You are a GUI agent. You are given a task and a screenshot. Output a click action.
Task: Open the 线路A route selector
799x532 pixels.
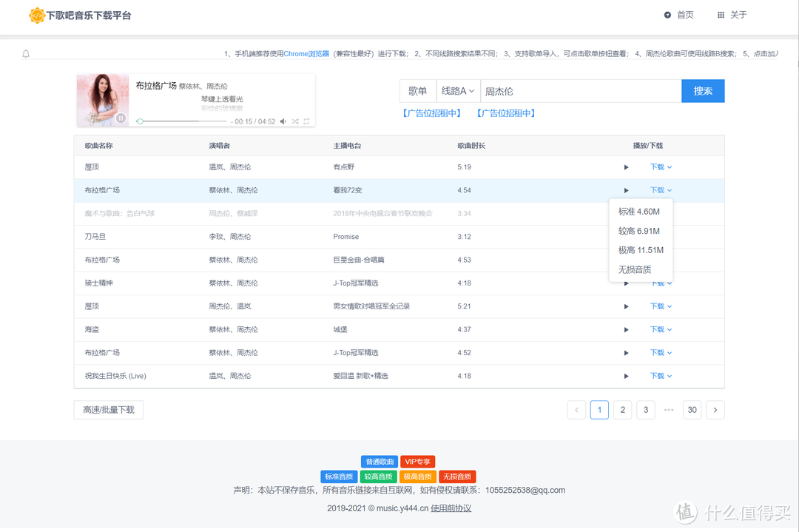(x=458, y=91)
